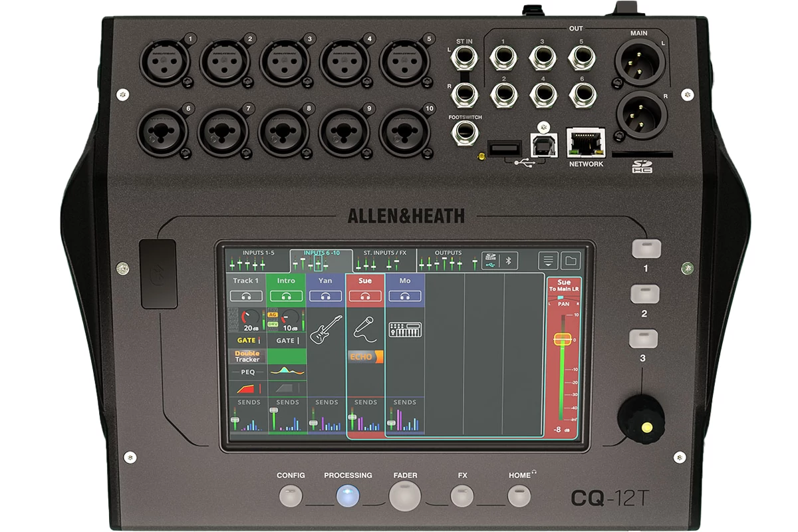The width and height of the screenshot is (798, 532).
Task: Toggle the AG indicator on Intro channel
Action: coord(273,315)
